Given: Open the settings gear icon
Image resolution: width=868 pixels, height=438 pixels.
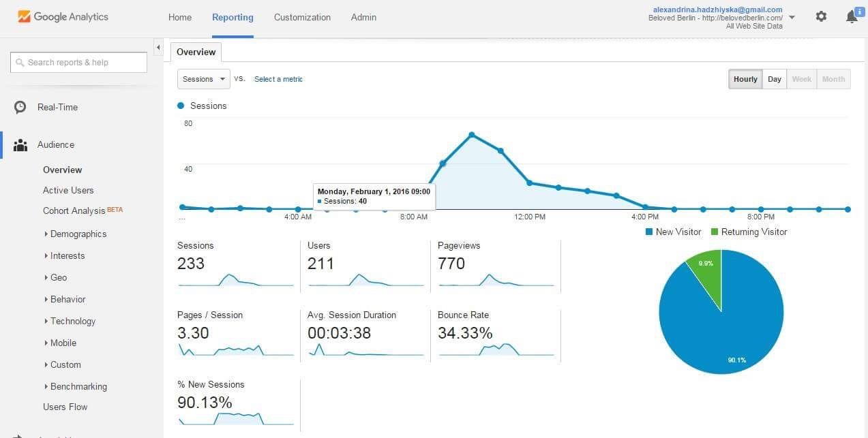Looking at the screenshot, I should [x=821, y=16].
